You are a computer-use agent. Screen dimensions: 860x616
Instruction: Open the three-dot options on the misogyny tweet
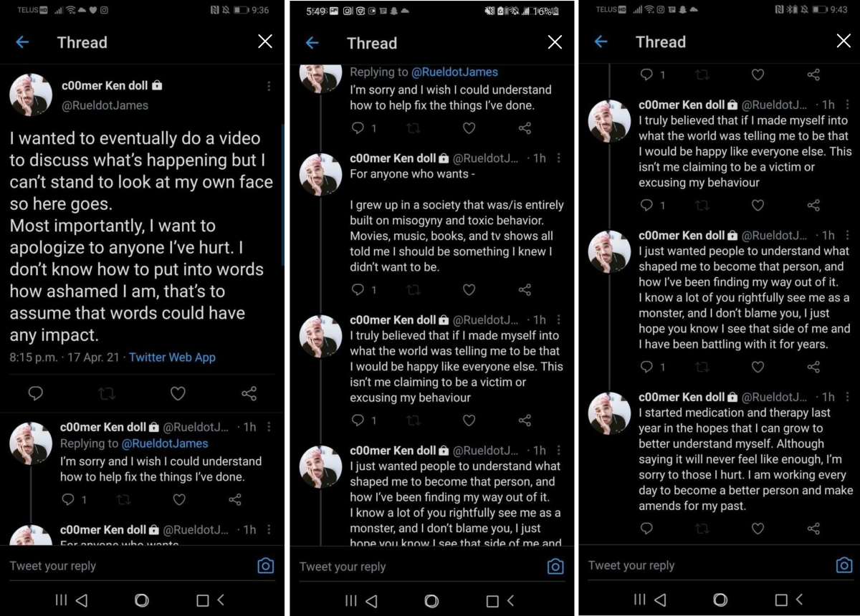click(560, 158)
